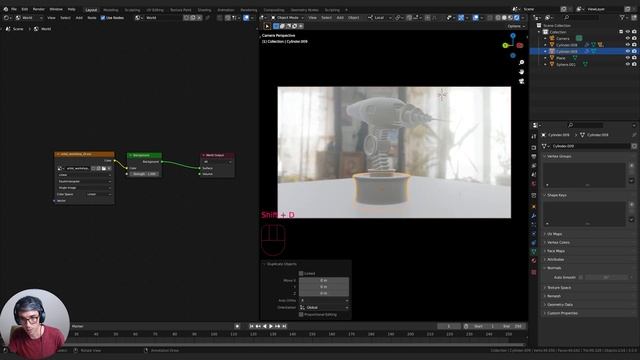640x360 pixels.
Task: Click the Plane object icon in outliner
Action: [552, 58]
